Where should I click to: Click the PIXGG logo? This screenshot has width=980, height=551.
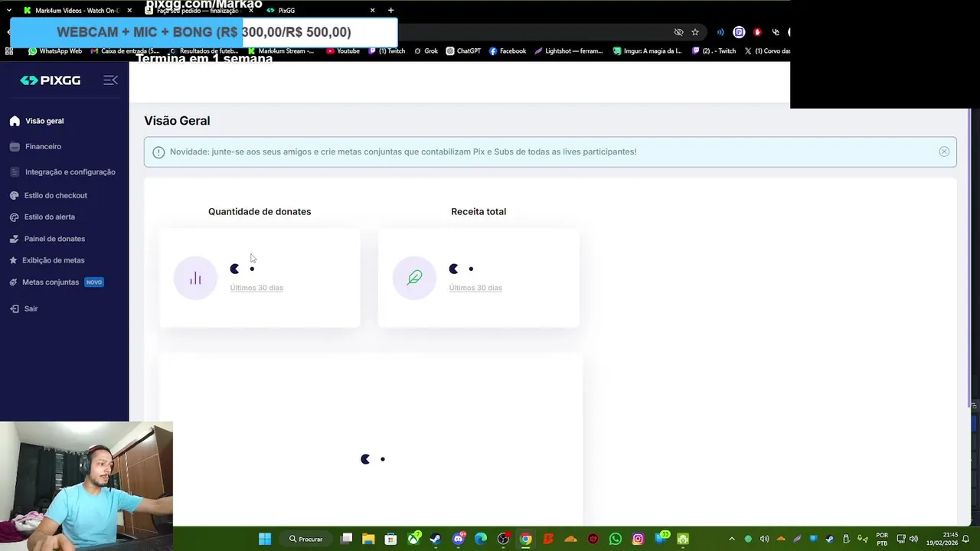[51, 80]
